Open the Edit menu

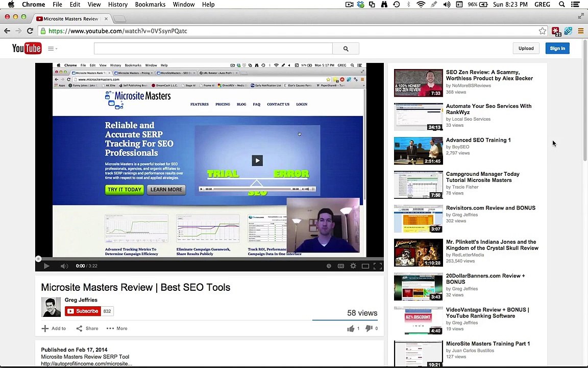pyautogui.click(x=75, y=5)
